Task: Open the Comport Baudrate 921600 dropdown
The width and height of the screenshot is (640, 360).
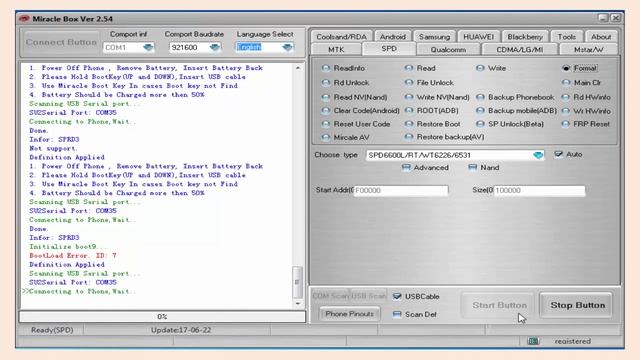Action: [x=215, y=47]
